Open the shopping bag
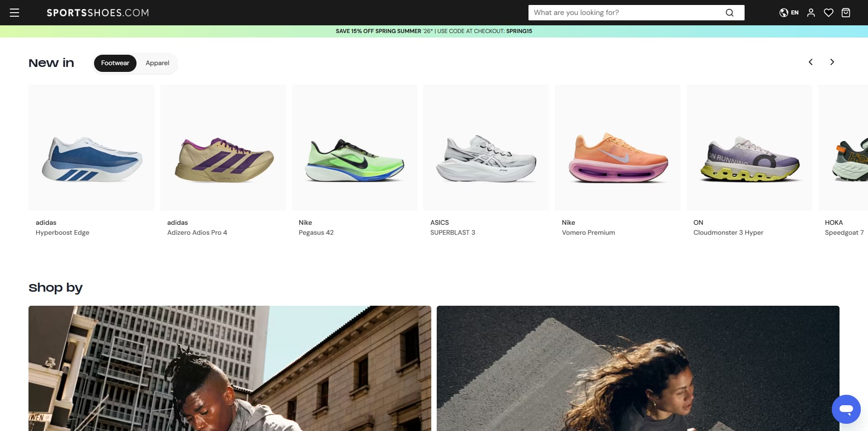 [x=846, y=13]
